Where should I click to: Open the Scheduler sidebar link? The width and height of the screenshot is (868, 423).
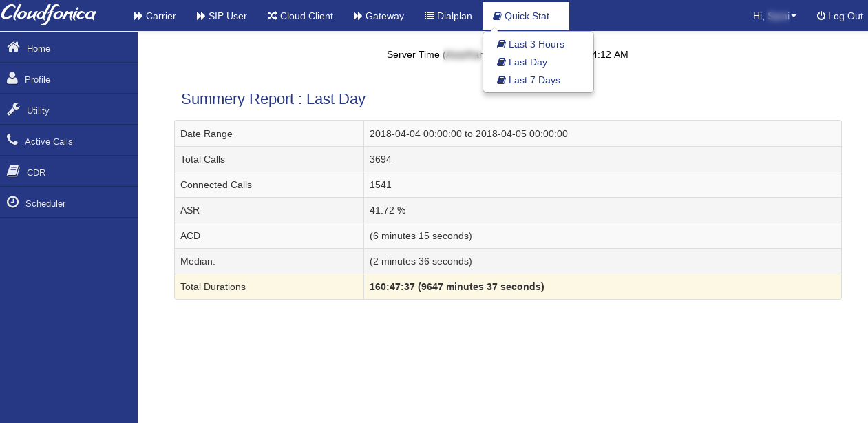point(45,203)
